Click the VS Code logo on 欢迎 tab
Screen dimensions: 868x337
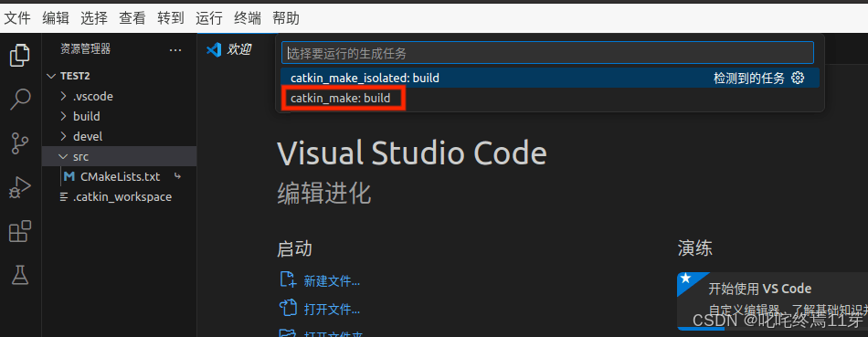[214, 49]
